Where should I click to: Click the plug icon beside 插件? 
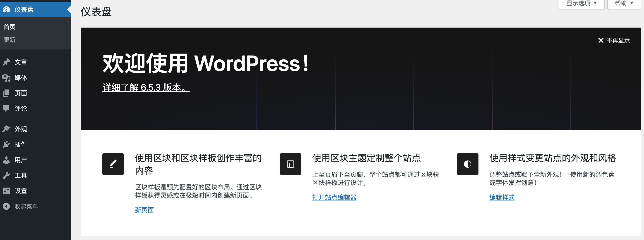pyautogui.click(x=6, y=144)
